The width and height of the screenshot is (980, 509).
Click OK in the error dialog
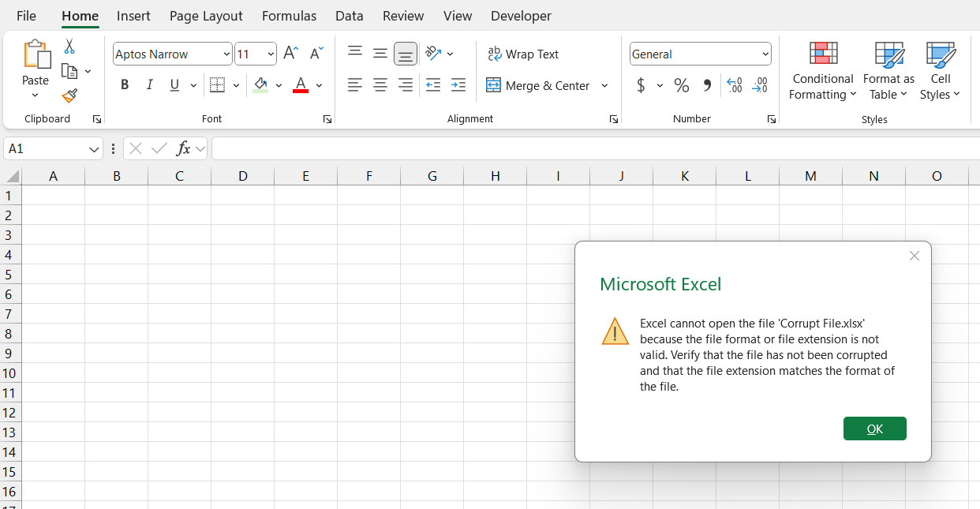click(875, 429)
